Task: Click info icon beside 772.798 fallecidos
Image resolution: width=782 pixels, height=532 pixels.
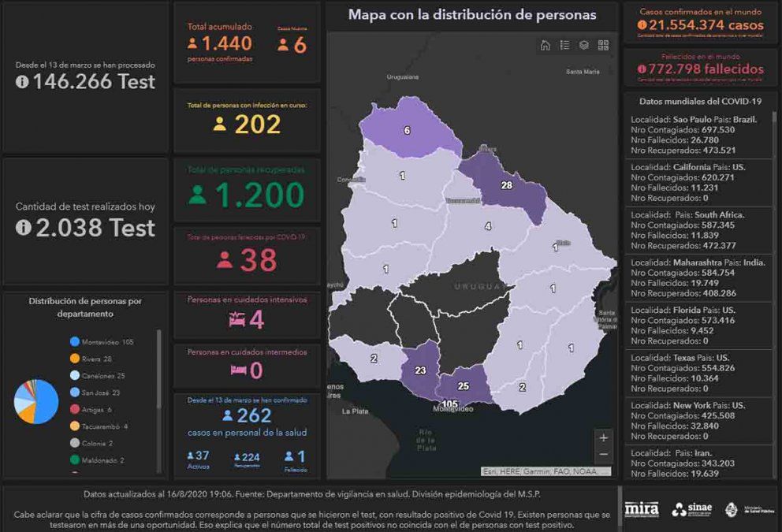Action: [642, 69]
